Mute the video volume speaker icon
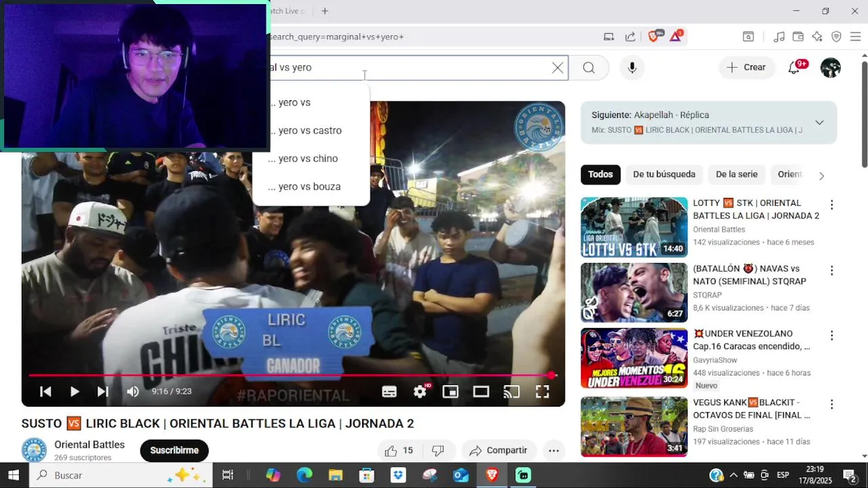Screen dimensions: 868x488 click(133, 391)
